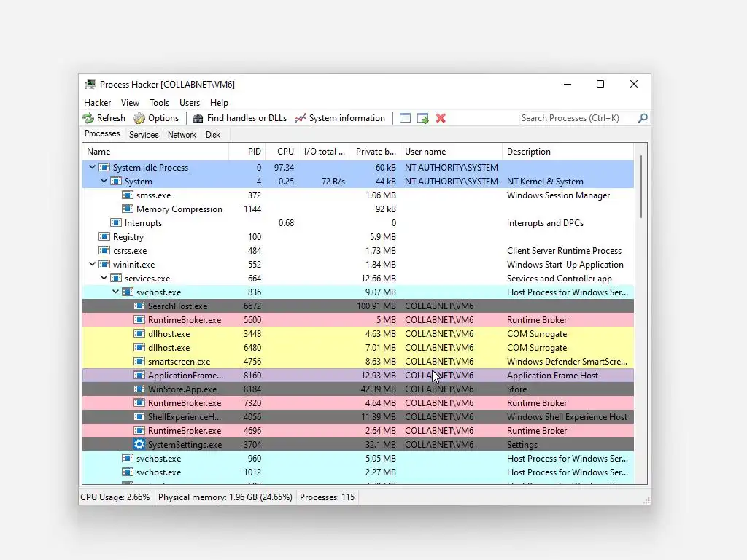The height and width of the screenshot is (560, 747).
Task: Select the dllhost.exe 6480 row
Action: [x=357, y=348]
